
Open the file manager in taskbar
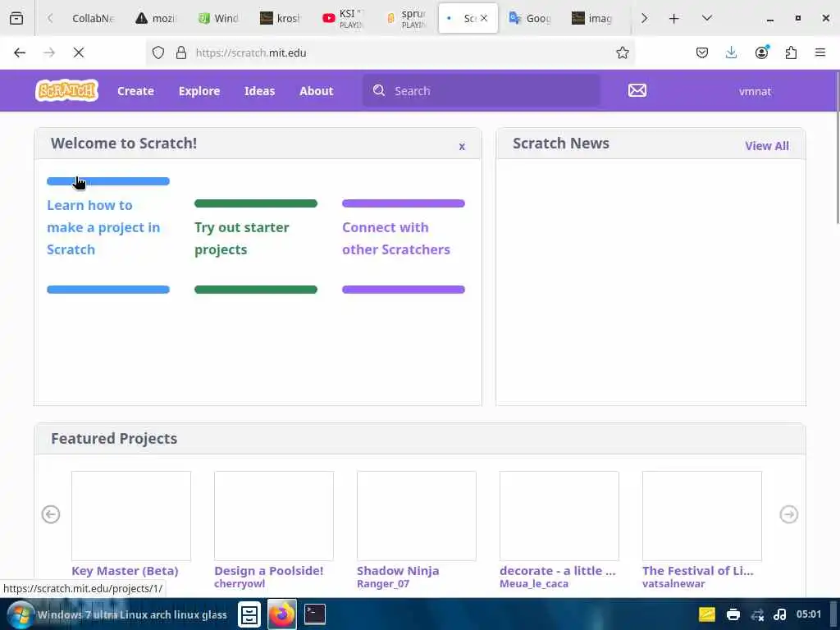coord(249,614)
